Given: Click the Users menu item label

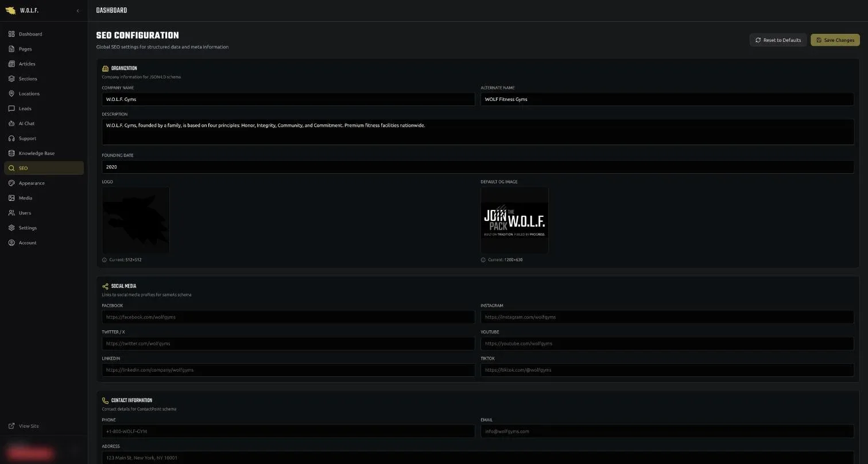Looking at the screenshot, I should pyautogui.click(x=25, y=213).
